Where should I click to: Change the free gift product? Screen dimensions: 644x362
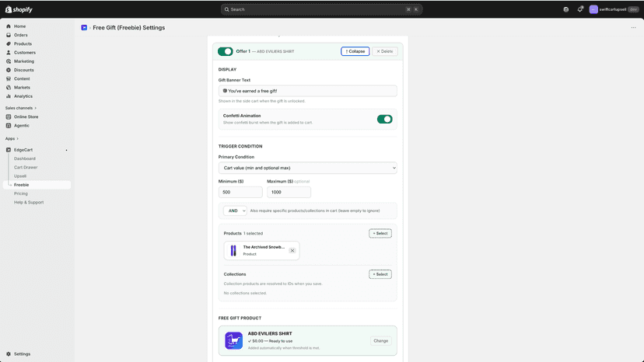(x=381, y=341)
